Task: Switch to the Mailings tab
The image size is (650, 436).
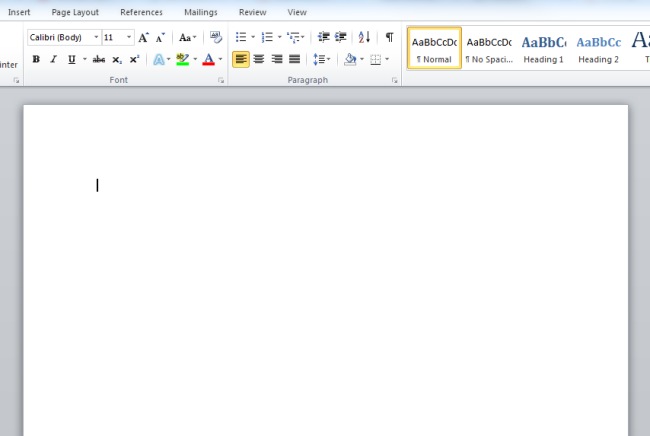Action: tap(200, 12)
